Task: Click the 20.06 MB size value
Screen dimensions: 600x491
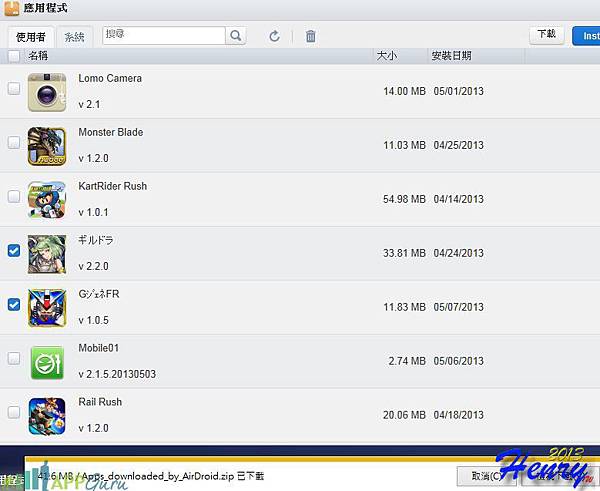Action: (404, 415)
